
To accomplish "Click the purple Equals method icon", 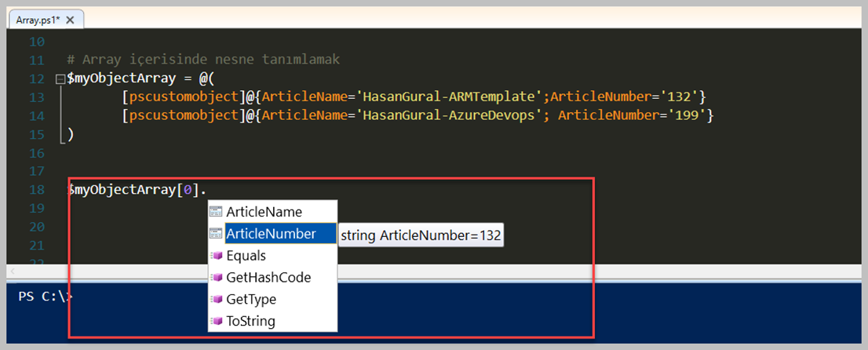I will click(x=216, y=256).
